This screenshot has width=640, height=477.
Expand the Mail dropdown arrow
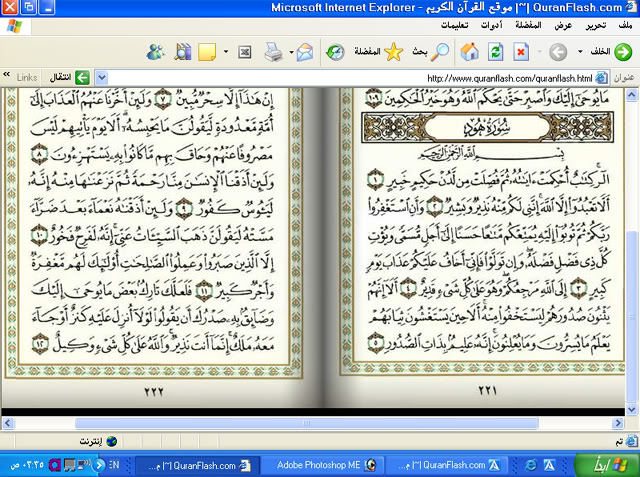click(291, 52)
